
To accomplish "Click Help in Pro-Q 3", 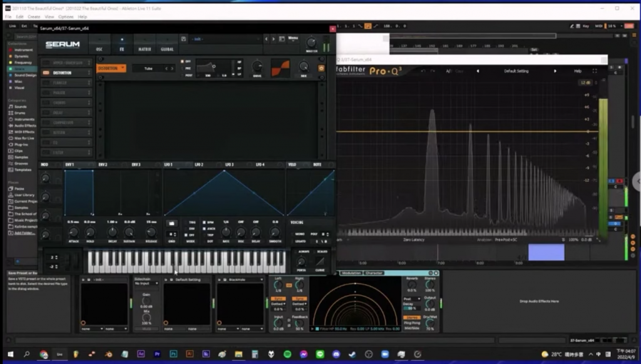I will point(578,71).
